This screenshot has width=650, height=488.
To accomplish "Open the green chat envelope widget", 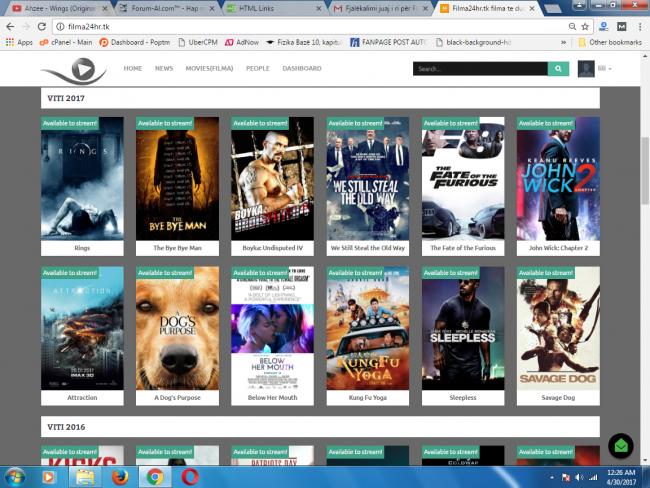I will pos(621,446).
